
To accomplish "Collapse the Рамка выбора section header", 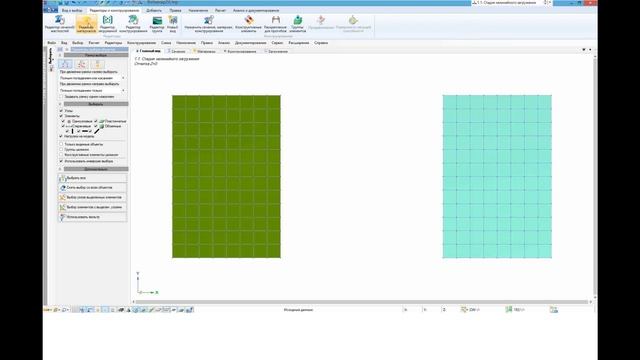I will [x=96, y=55].
